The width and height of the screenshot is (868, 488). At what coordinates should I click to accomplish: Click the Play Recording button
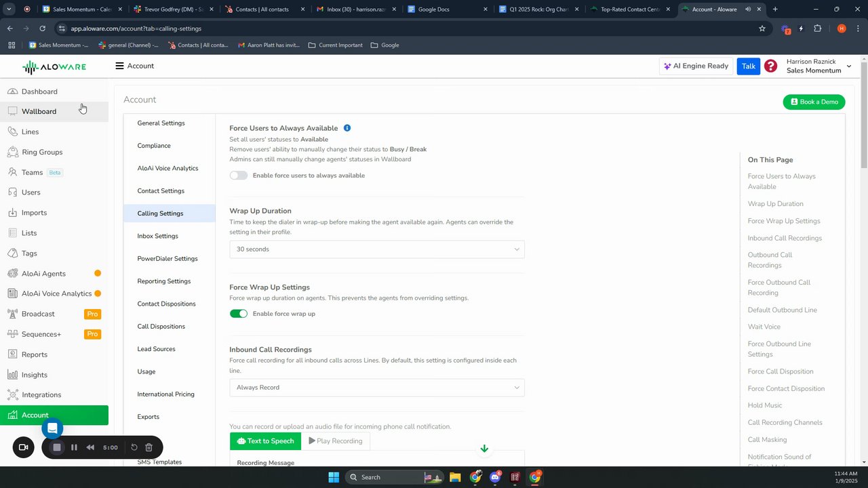click(336, 441)
